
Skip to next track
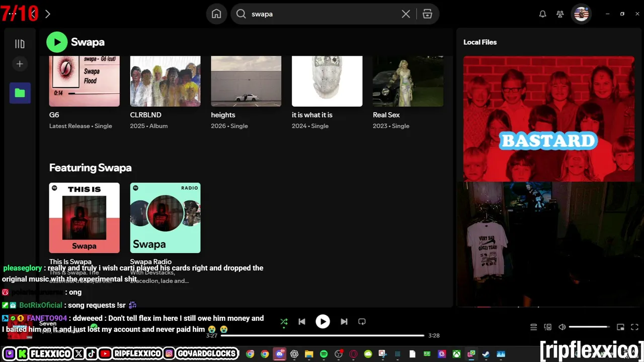pyautogui.click(x=344, y=322)
